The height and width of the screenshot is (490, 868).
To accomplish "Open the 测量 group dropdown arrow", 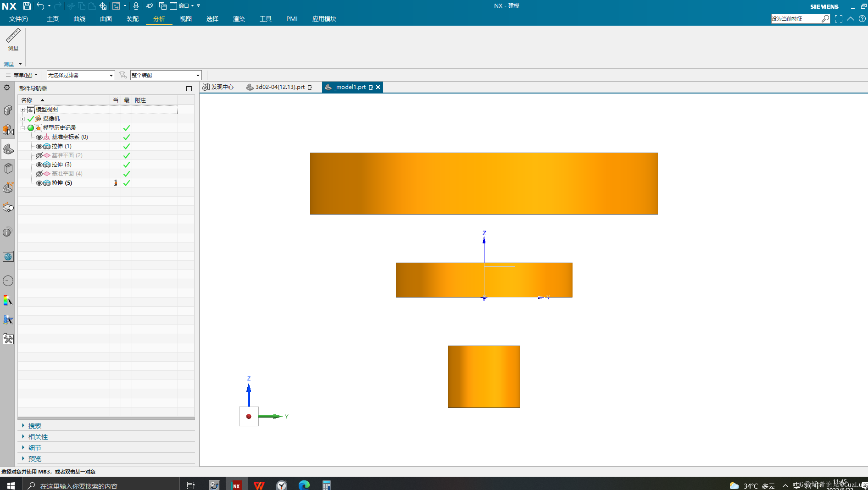I will [x=20, y=64].
